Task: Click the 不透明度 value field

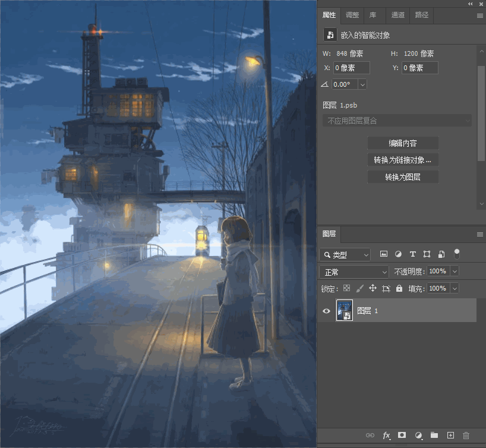Action: [x=438, y=272]
